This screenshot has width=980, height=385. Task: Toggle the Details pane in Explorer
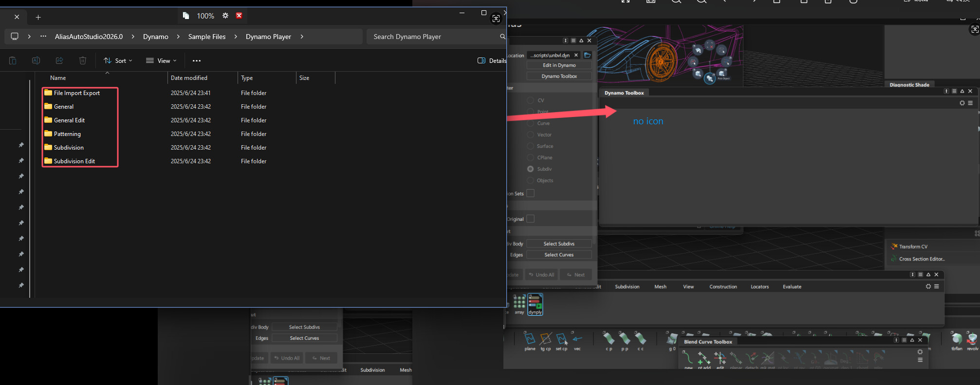point(492,60)
